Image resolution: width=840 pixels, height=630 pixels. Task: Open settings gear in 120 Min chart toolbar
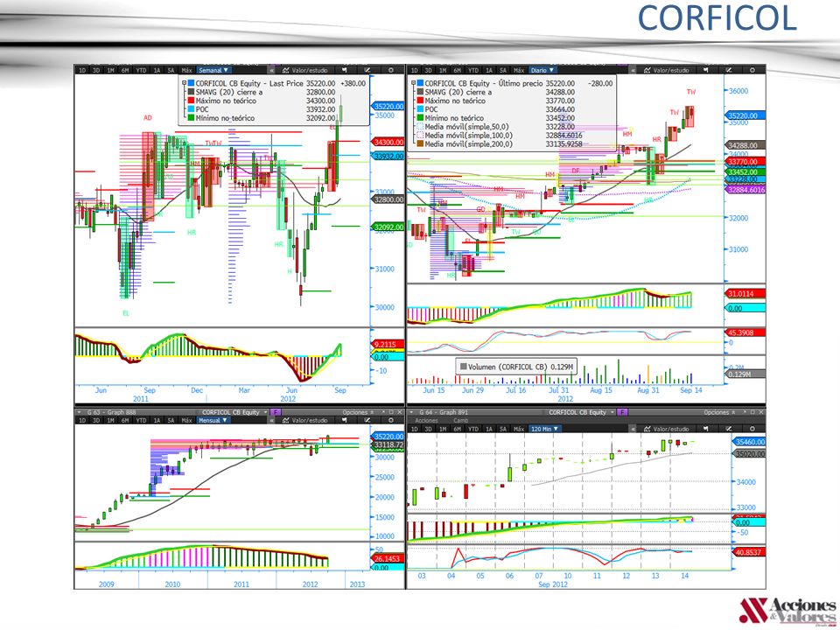(752, 429)
